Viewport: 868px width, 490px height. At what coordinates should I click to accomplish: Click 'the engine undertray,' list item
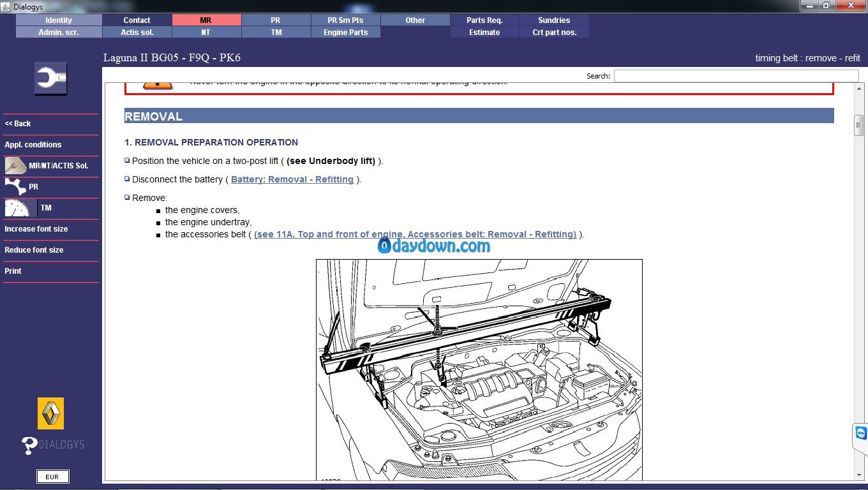(209, 222)
